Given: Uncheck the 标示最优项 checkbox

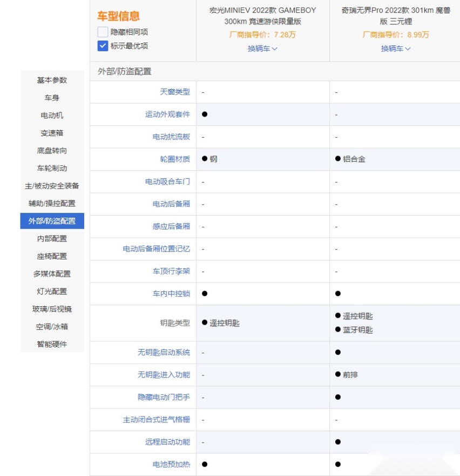Looking at the screenshot, I should (103, 46).
